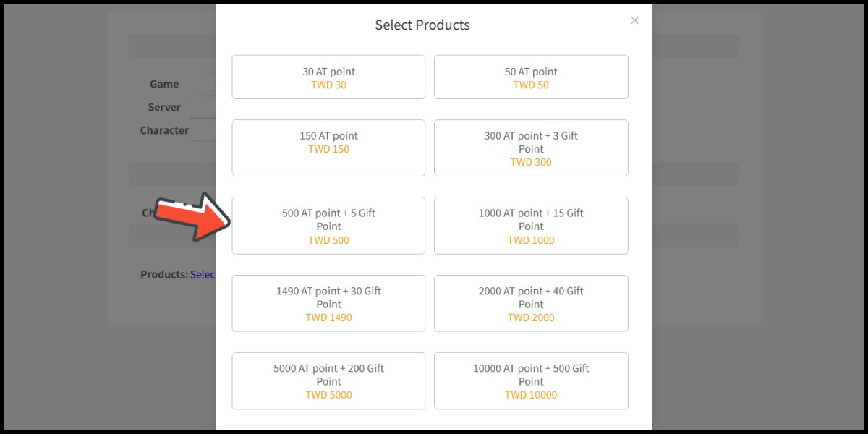The image size is (868, 434).
Task: Choose 2000 AT point + 40 Gift Point
Action: pos(531,303)
